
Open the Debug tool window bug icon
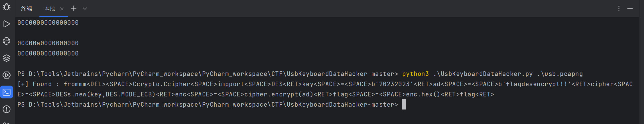pos(7,7)
